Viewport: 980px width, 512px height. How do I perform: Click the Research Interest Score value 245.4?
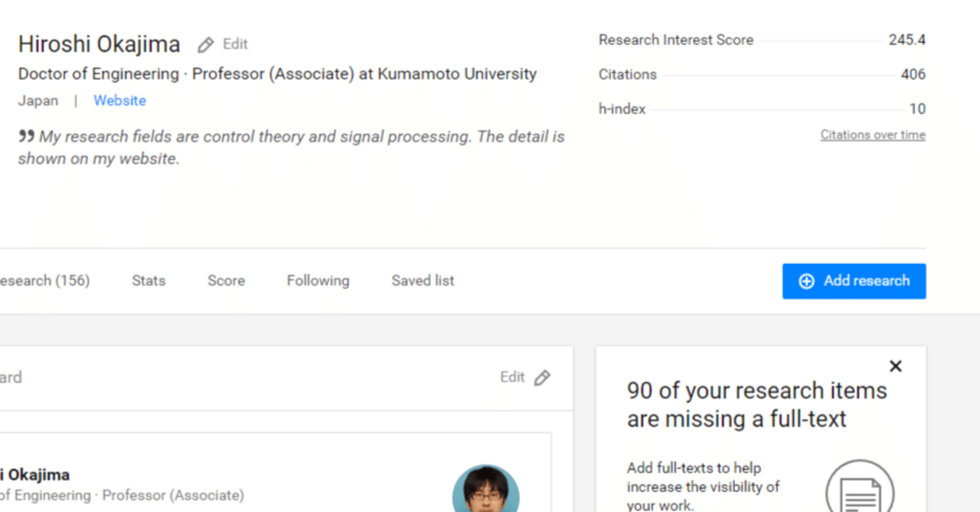point(906,40)
